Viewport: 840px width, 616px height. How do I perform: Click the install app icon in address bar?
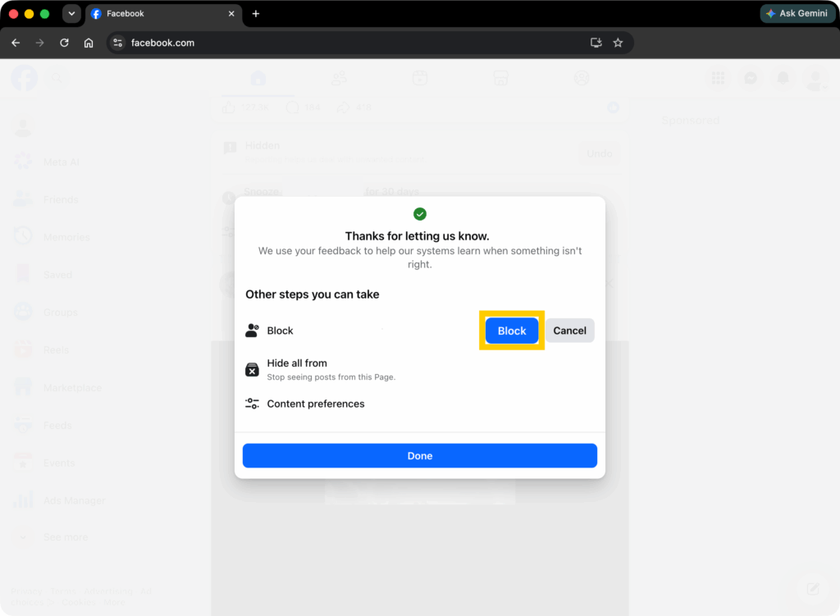[x=596, y=43]
